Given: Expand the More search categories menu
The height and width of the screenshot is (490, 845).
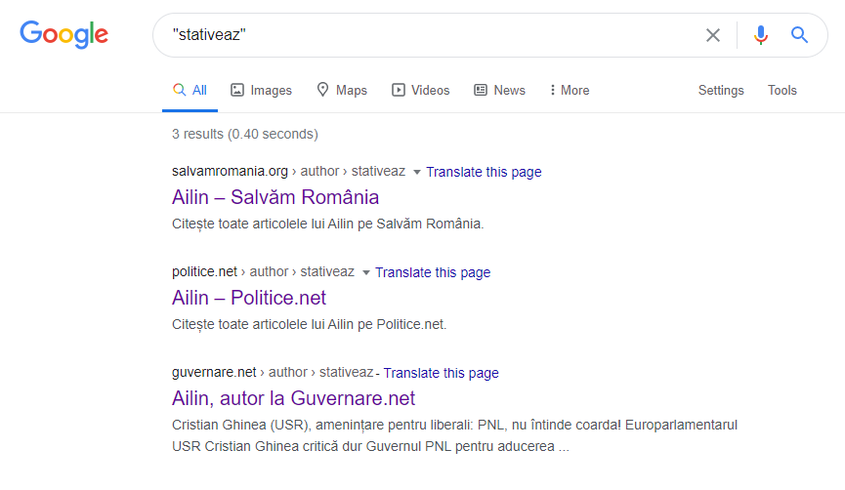Looking at the screenshot, I should (x=569, y=90).
